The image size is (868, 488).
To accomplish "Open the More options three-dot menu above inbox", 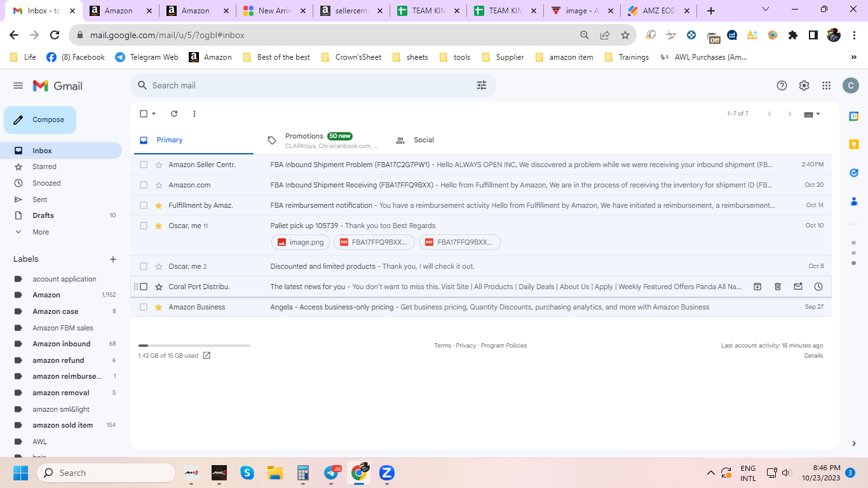I will (194, 114).
